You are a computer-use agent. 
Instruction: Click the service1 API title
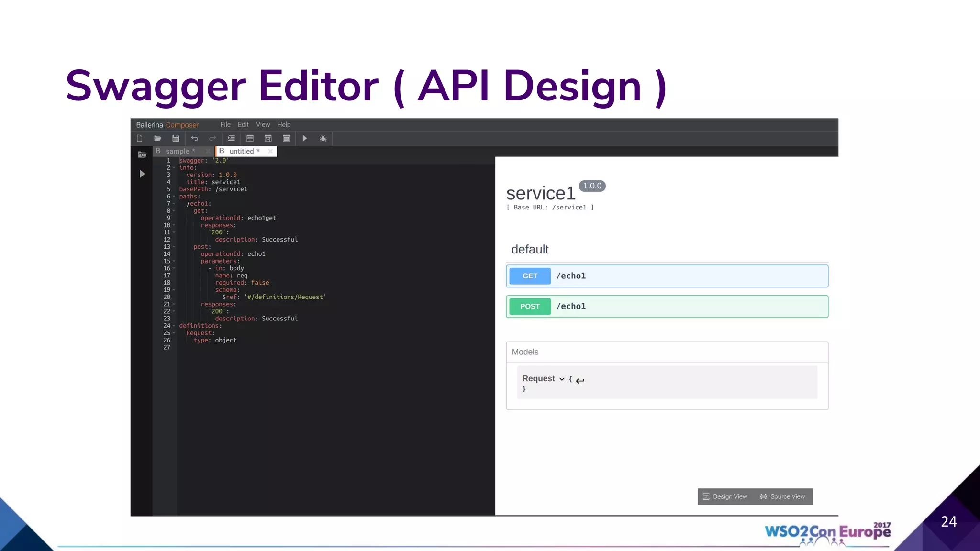(x=541, y=193)
